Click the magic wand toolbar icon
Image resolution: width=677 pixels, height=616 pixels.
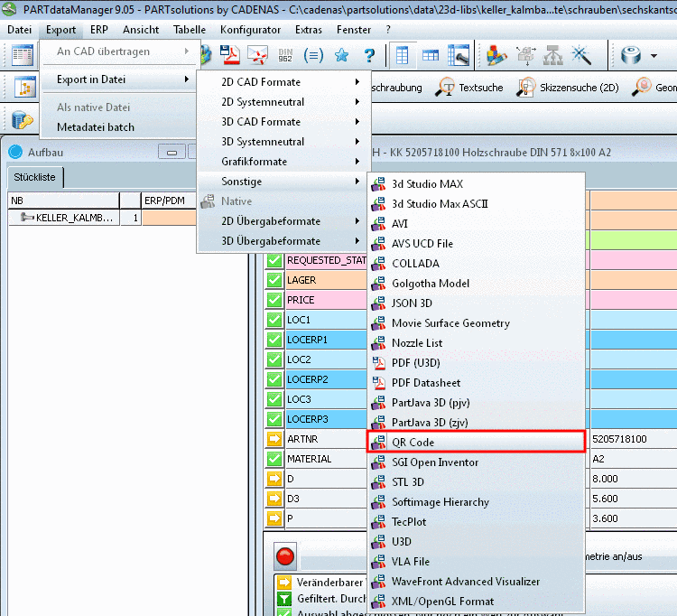[x=581, y=55]
